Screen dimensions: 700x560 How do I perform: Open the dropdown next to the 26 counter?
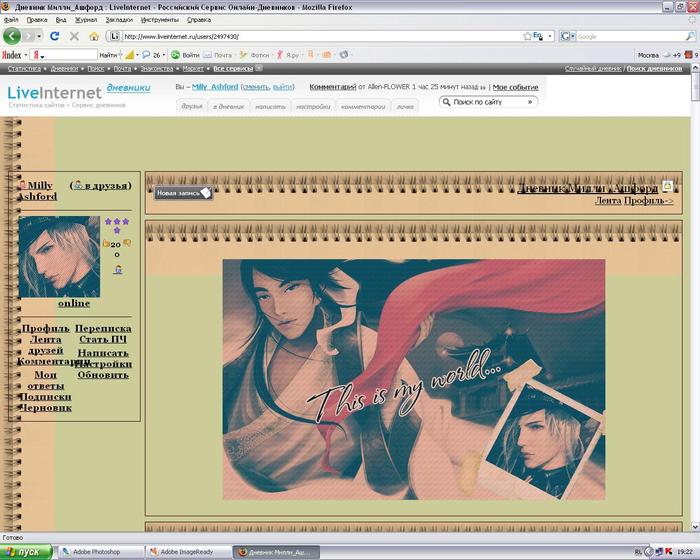click(x=164, y=55)
